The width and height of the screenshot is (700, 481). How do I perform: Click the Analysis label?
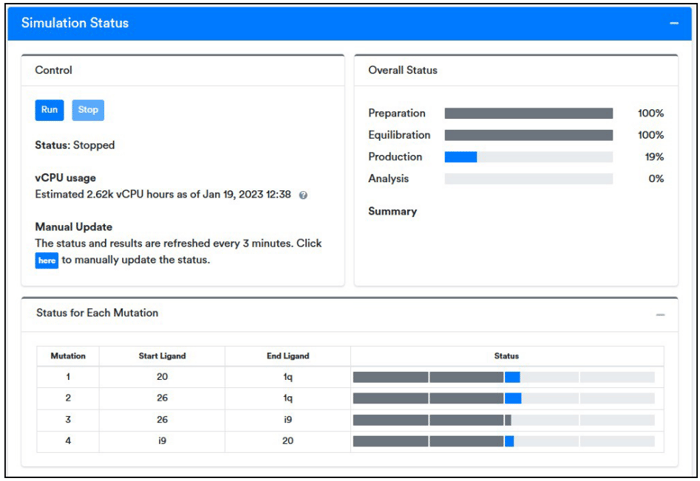[388, 179]
